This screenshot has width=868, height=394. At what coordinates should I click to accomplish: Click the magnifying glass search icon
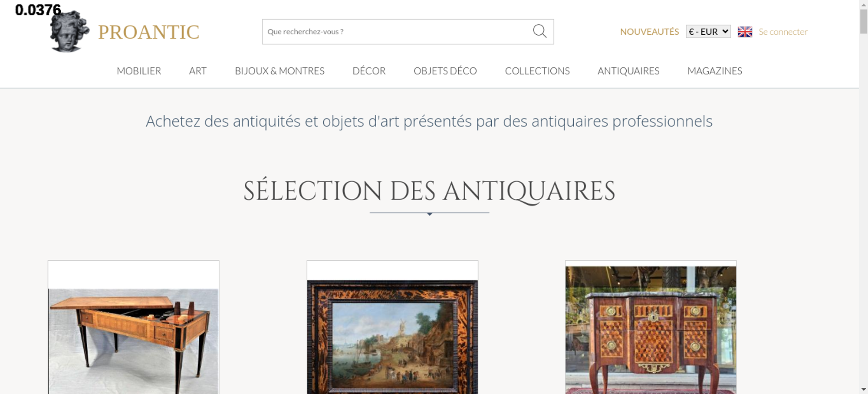click(539, 31)
